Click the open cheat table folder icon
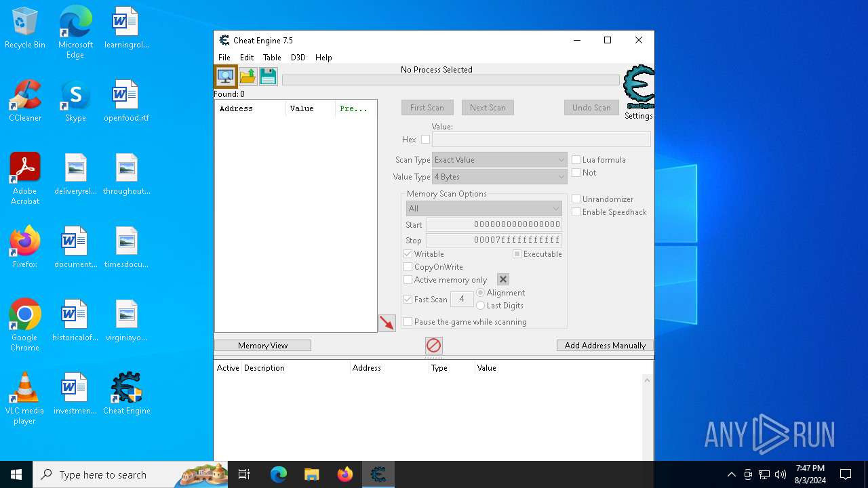The height and width of the screenshot is (488, 868). pyautogui.click(x=248, y=76)
